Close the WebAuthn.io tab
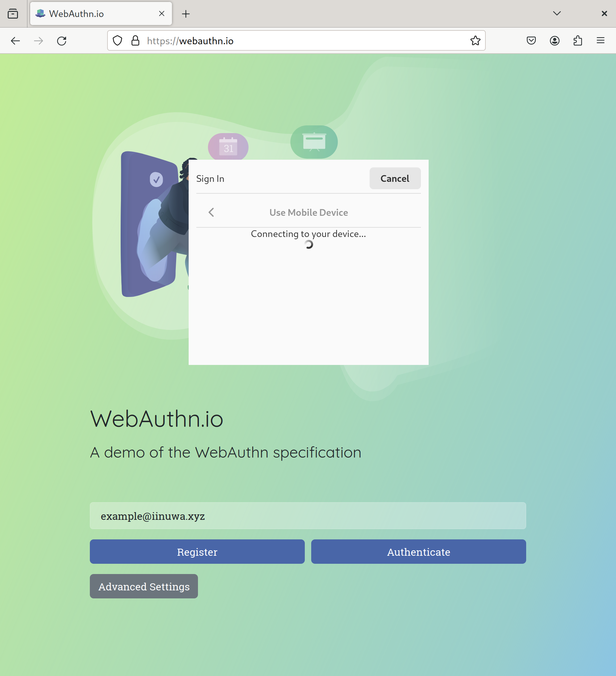The image size is (616, 676). click(162, 14)
